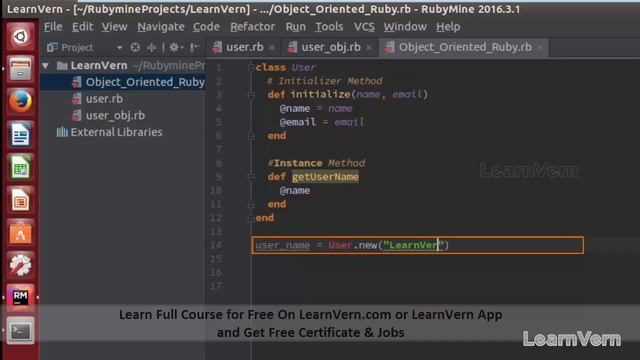Open the Tools menu
Image resolution: width=640 pixels, height=360 pixels.
[329, 27]
